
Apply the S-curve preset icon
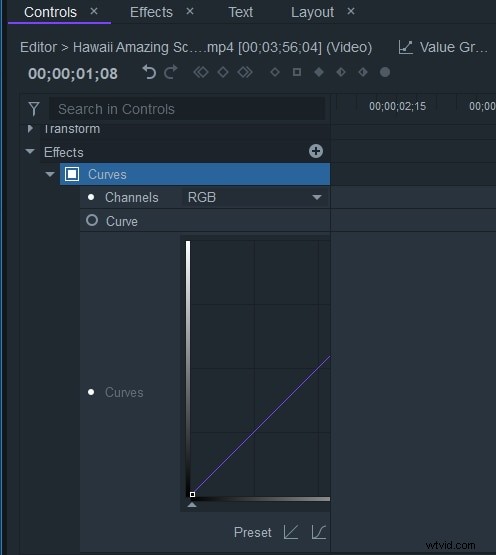pos(319,532)
